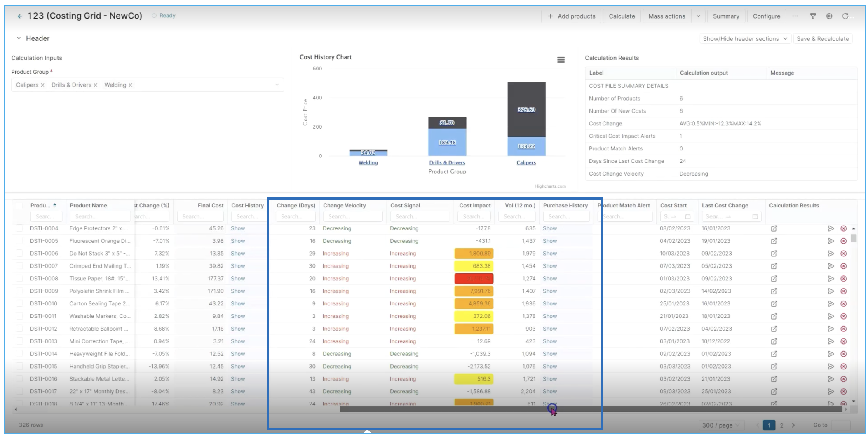Click Welding category link under chart
Image resolution: width=868 pixels, height=437 pixels.
(368, 163)
